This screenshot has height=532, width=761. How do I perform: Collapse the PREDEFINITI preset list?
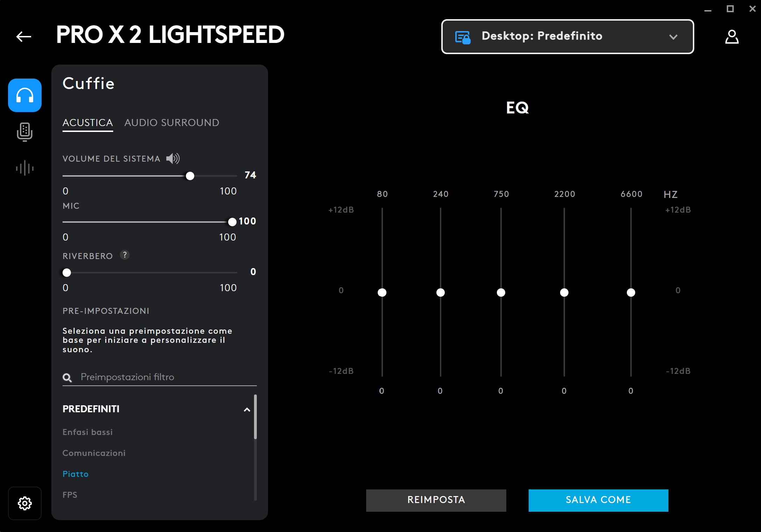pos(247,409)
